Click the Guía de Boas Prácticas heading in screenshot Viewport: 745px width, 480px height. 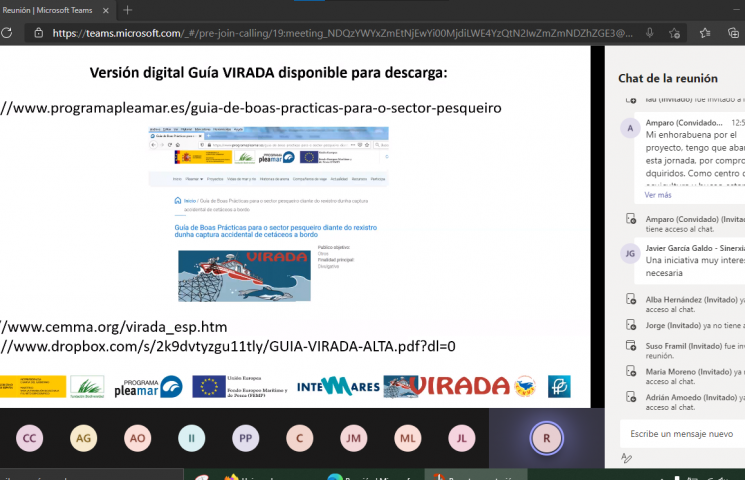click(276, 231)
